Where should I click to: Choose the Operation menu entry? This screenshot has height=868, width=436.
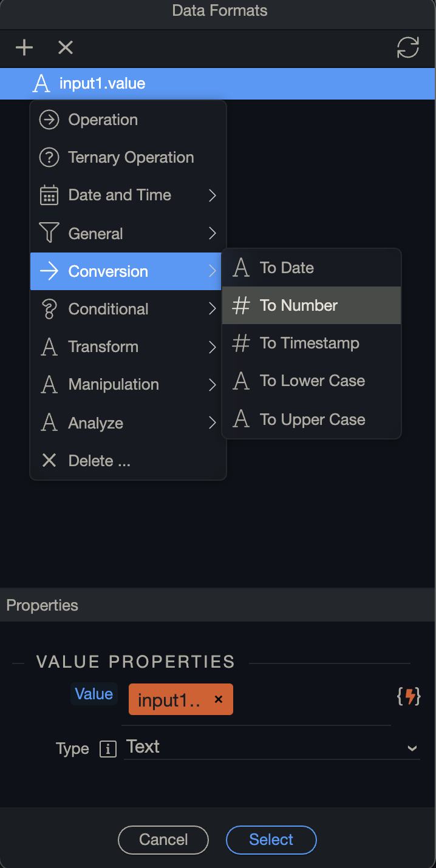pyautogui.click(x=103, y=120)
